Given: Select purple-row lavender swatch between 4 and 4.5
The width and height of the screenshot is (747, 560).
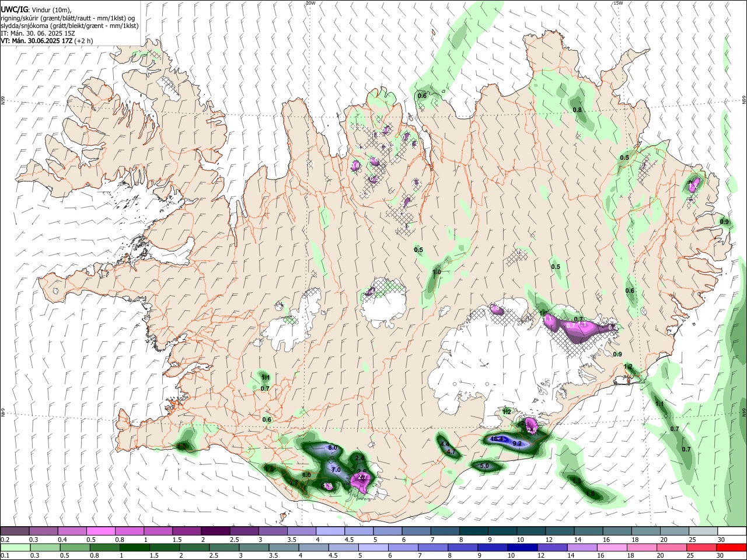Looking at the screenshot, I should [330, 531].
